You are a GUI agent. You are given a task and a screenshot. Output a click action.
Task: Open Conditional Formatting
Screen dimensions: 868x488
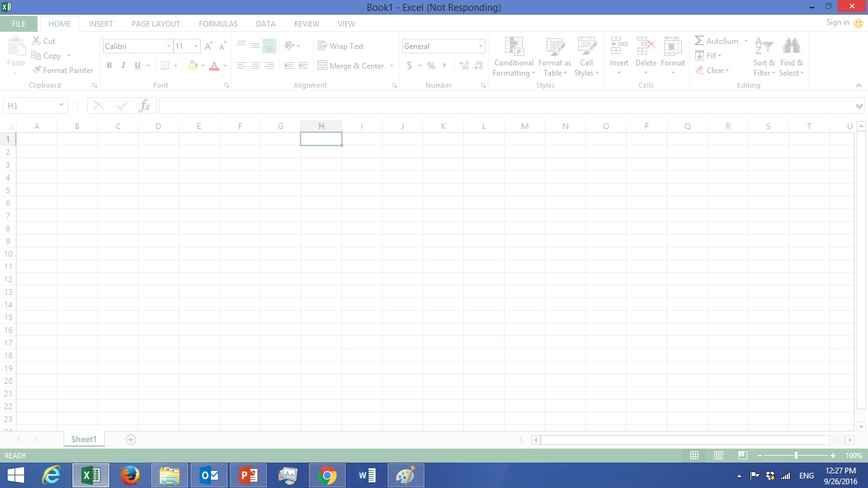coord(514,57)
